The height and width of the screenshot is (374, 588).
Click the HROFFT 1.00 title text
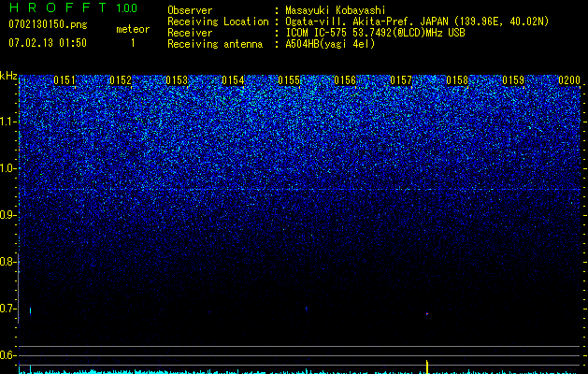pyautogui.click(x=73, y=7)
